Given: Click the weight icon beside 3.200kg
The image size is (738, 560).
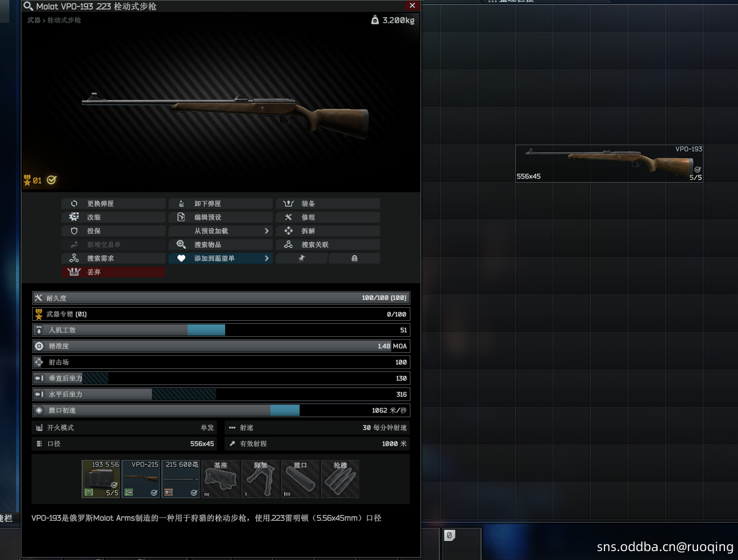Looking at the screenshot, I should [x=375, y=20].
